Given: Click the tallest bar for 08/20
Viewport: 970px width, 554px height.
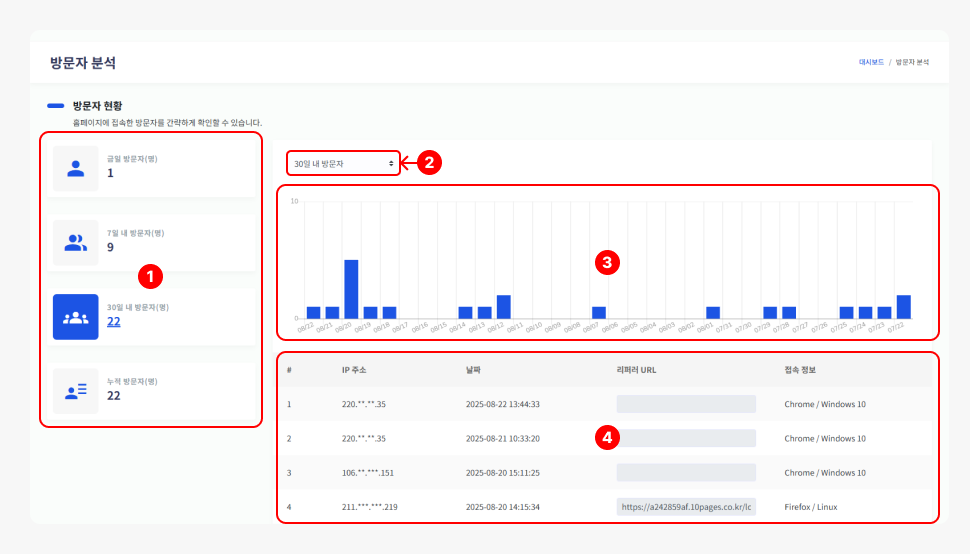Looking at the screenshot, I should click(x=351, y=289).
